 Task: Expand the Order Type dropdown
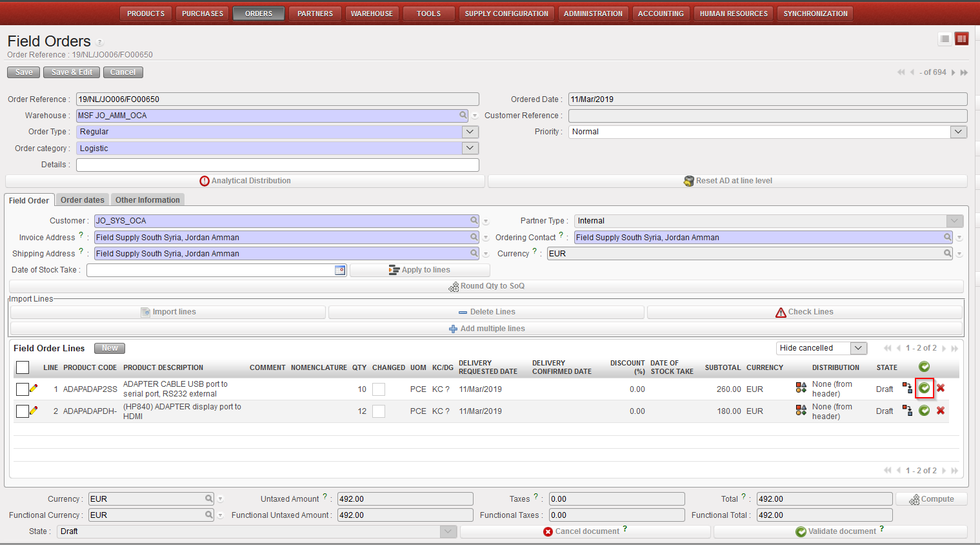click(470, 132)
